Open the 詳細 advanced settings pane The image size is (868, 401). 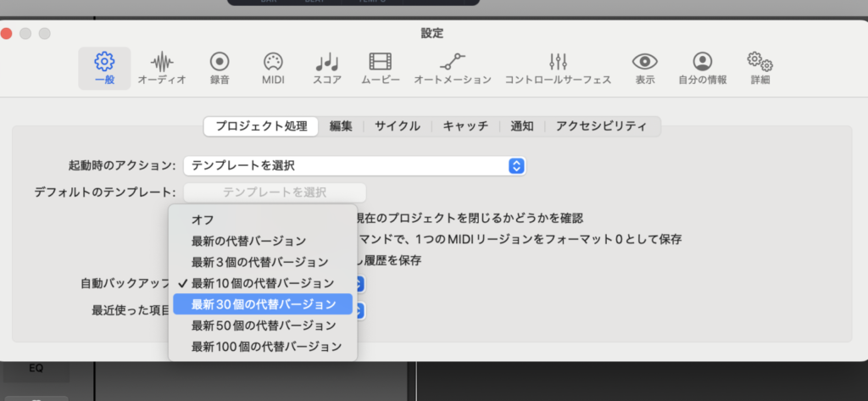(x=760, y=69)
